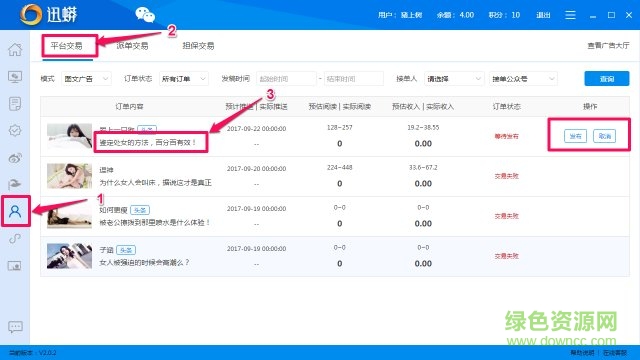
Task: Switch to the 派单交易 tab
Action: point(132,46)
